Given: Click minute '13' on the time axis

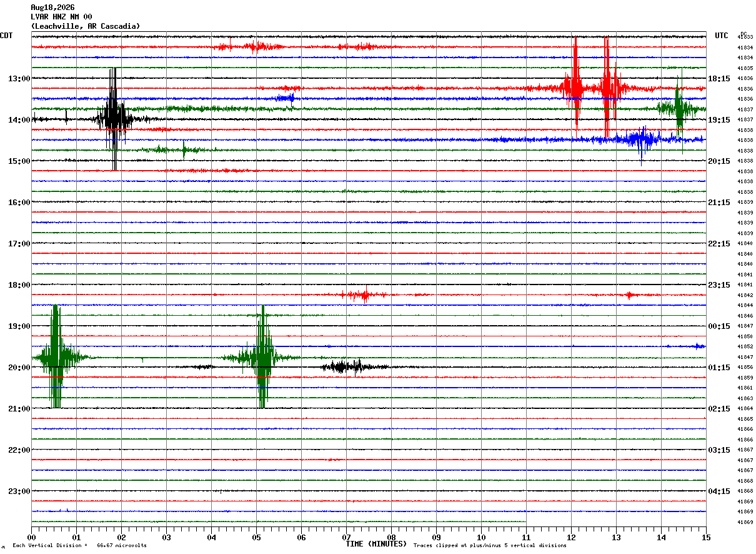Looking at the screenshot, I should click(x=616, y=537).
